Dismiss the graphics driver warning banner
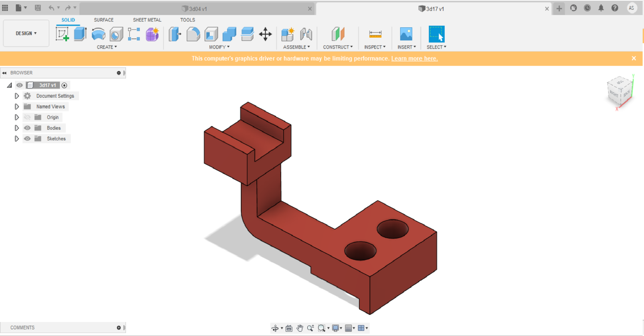This screenshot has height=336, width=644. pyautogui.click(x=633, y=58)
